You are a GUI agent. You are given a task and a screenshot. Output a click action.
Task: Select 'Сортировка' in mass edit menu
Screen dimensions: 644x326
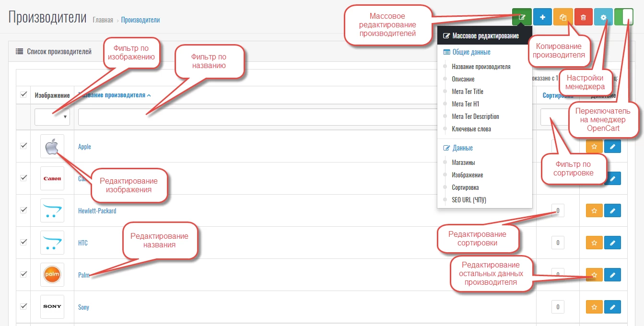coord(465,187)
